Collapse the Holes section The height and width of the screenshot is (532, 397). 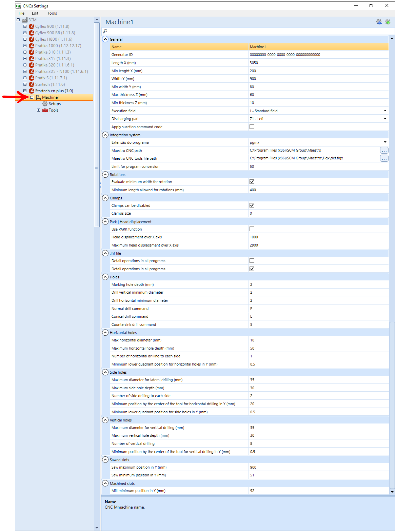click(105, 277)
